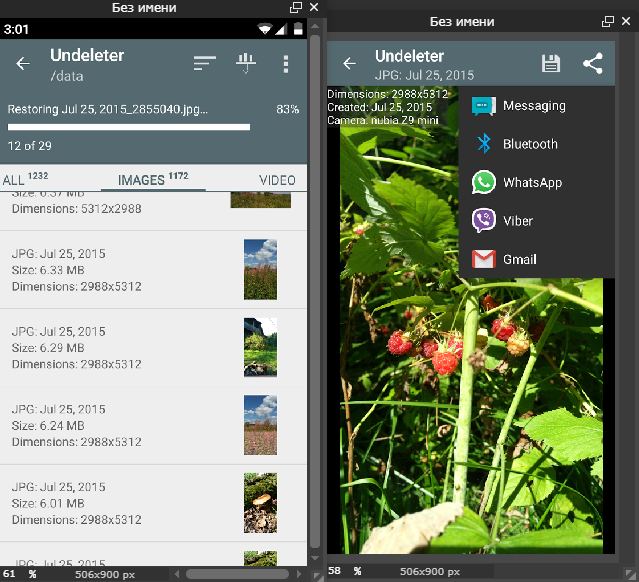Click the Dimensions: 5312x2988 text
Image resolution: width=639 pixels, height=582 pixels.
[x=77, y=209]
